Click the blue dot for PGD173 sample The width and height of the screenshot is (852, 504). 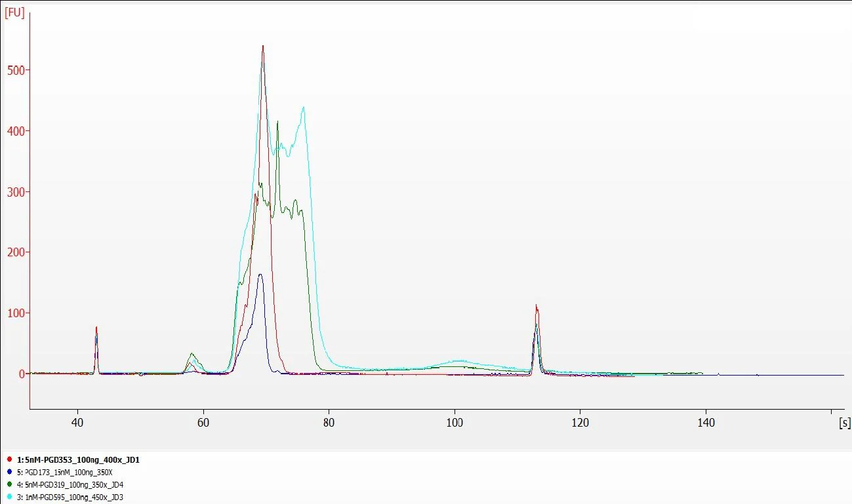[x=9, y=472]
